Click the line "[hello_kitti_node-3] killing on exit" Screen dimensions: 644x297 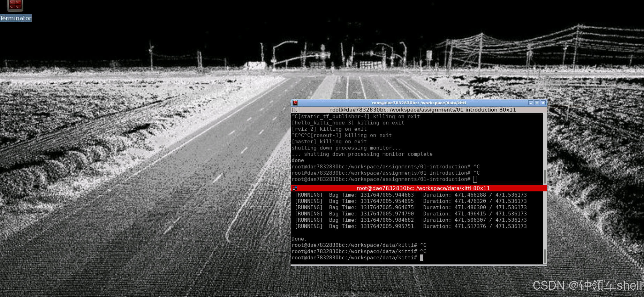click(x=348, y=123)
